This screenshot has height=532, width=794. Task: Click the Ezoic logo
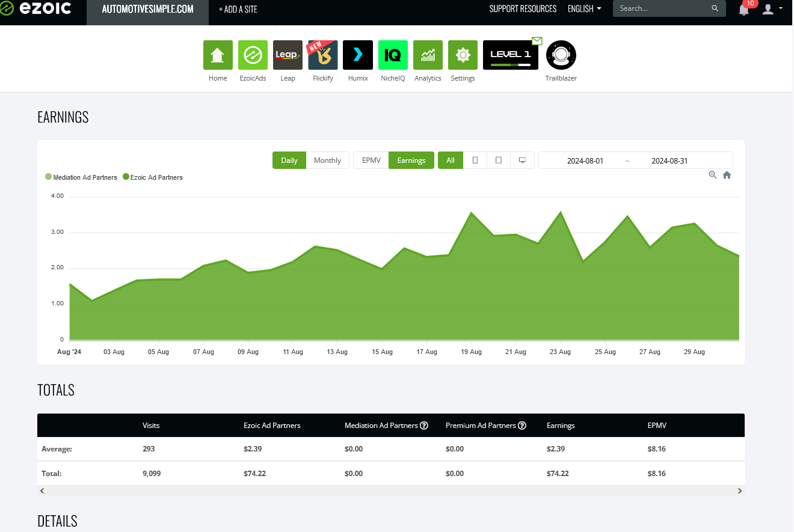(36, 8)
